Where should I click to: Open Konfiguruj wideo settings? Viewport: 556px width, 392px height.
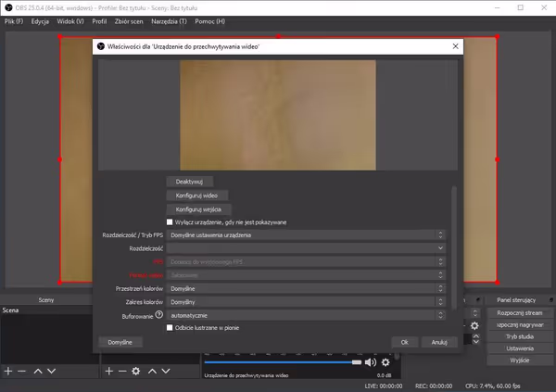[196, 196]
